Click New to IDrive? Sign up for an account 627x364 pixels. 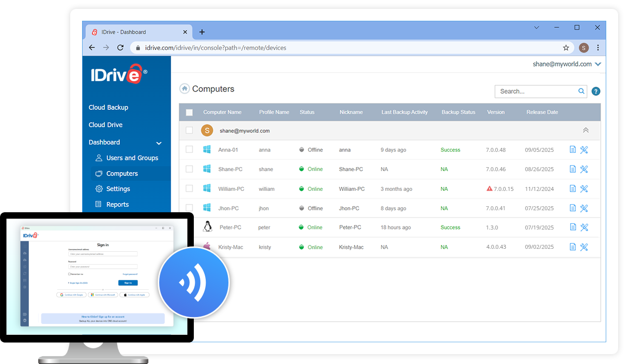coord(103,317)
